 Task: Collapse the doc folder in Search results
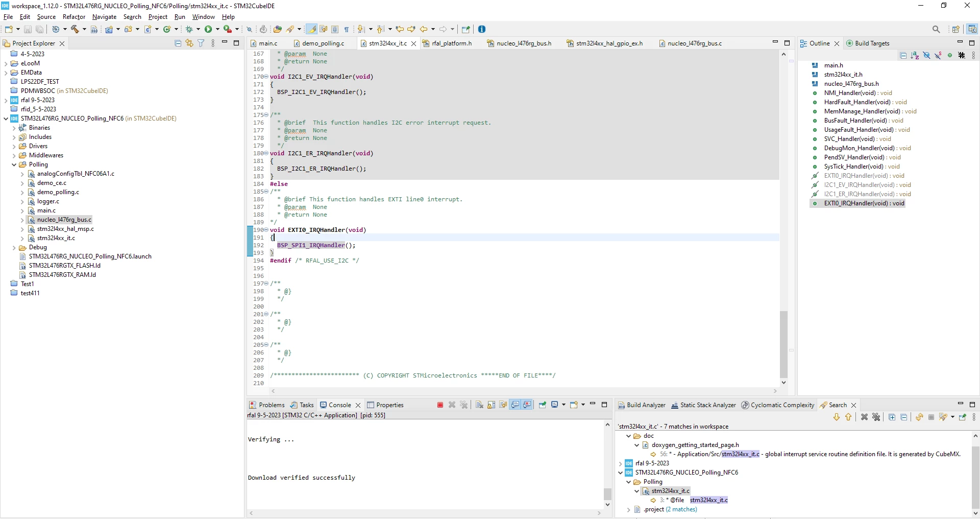point(628,436)
